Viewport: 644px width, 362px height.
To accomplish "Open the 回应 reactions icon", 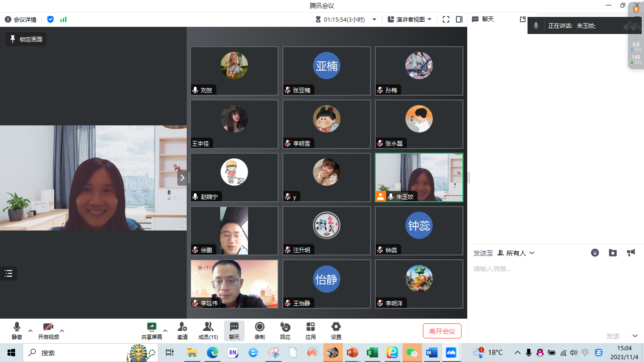I will click(285, 330).
